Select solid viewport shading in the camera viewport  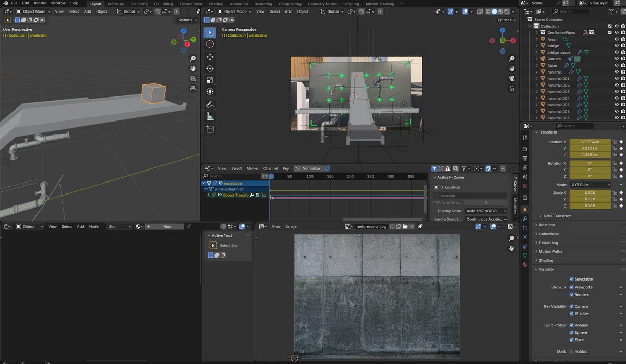point(494,11)
